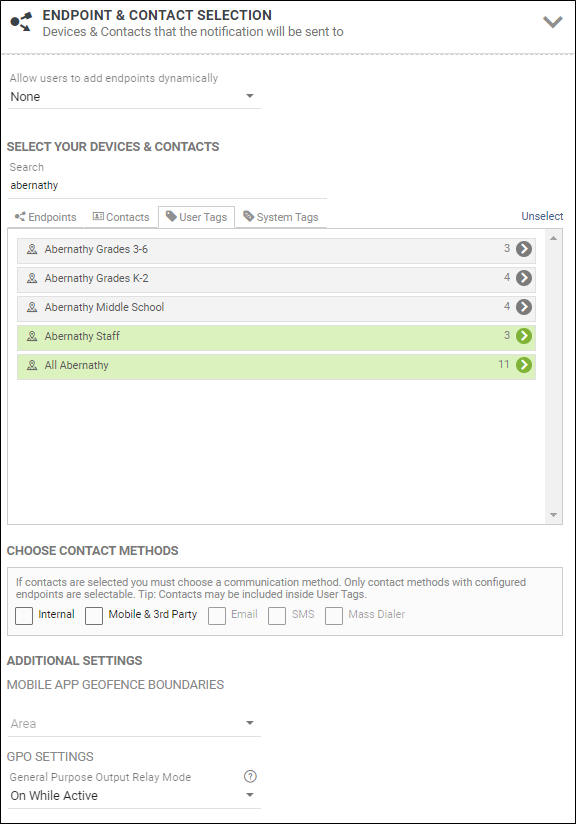Expand Abernathy Middle School arrow icon
This screenshot has width=576, height=824.
523,307
